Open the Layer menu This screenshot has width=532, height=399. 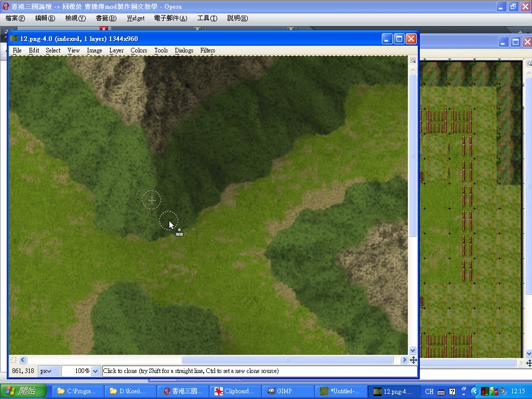coord(116,50)
